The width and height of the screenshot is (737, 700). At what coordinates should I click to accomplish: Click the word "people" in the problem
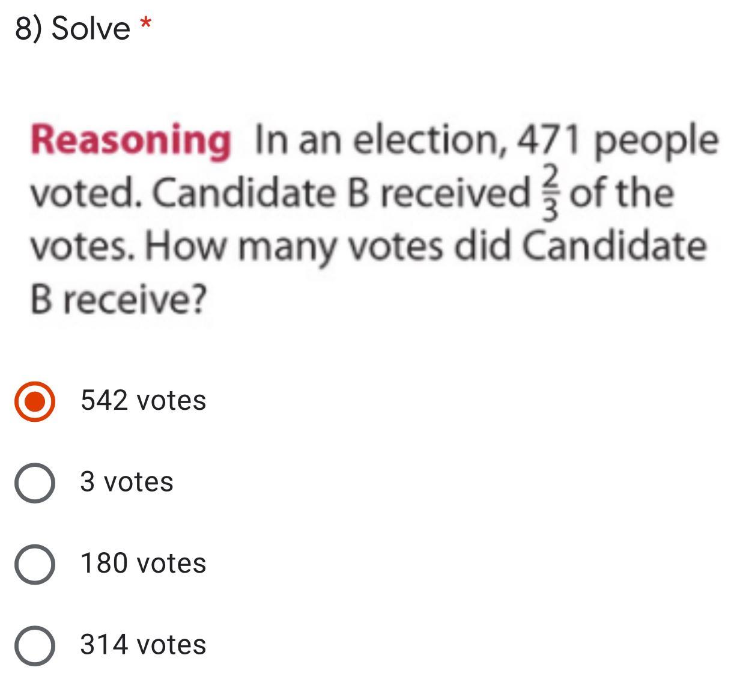[x=656, y=141]
